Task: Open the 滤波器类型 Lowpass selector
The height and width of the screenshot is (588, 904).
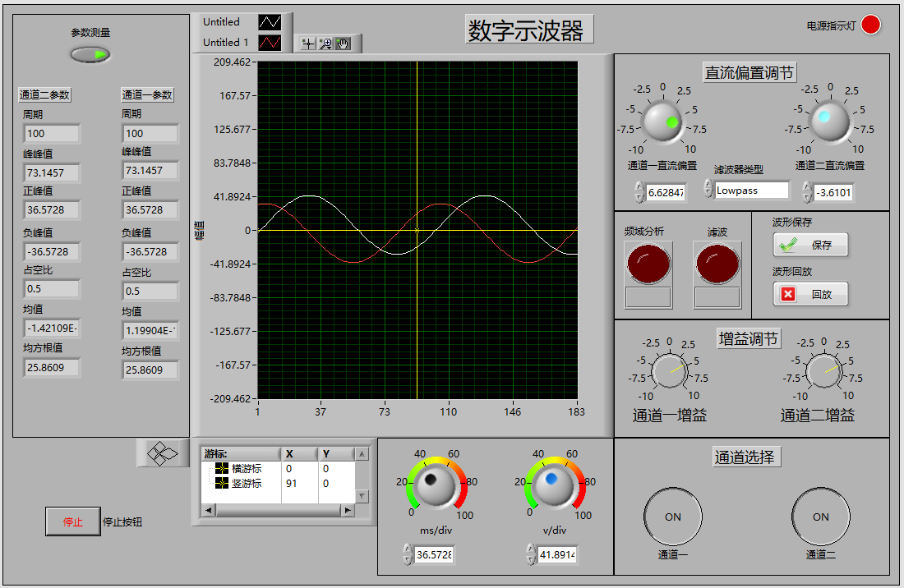Action: click(751, 190)
